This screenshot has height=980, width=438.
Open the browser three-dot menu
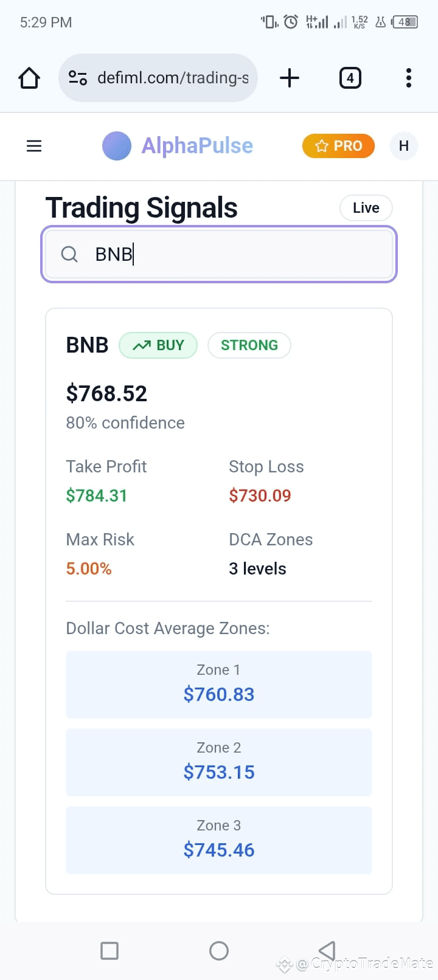pyautogui.click(x=408, y=78)
